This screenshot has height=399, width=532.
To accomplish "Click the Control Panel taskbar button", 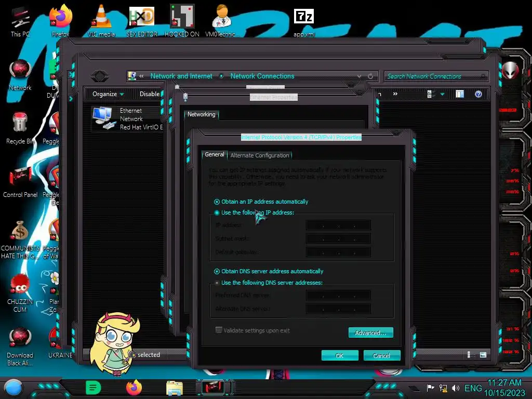I will point(213,387).
